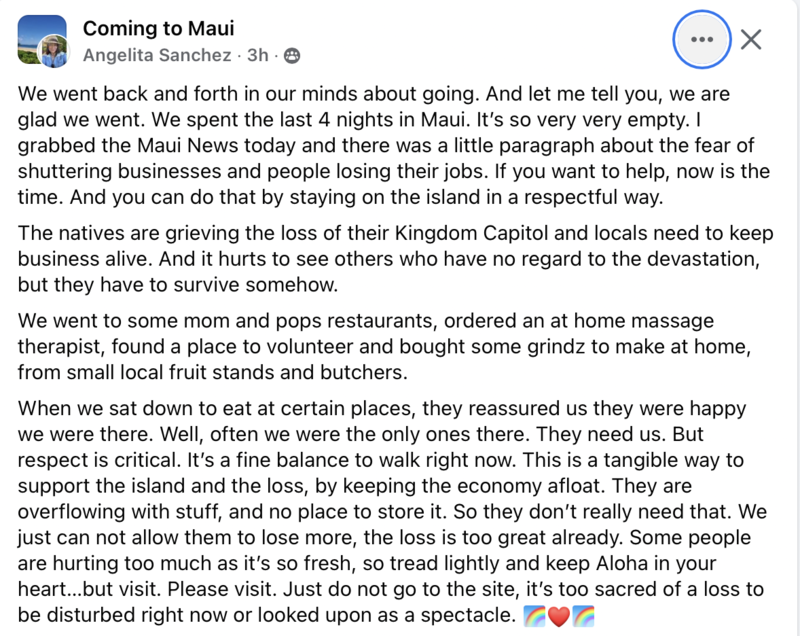Image resolution: width=800 pixels, height=636 pixels.
Task: Click the paragraph about mom and pops restaurants
Action: point(384,346)
